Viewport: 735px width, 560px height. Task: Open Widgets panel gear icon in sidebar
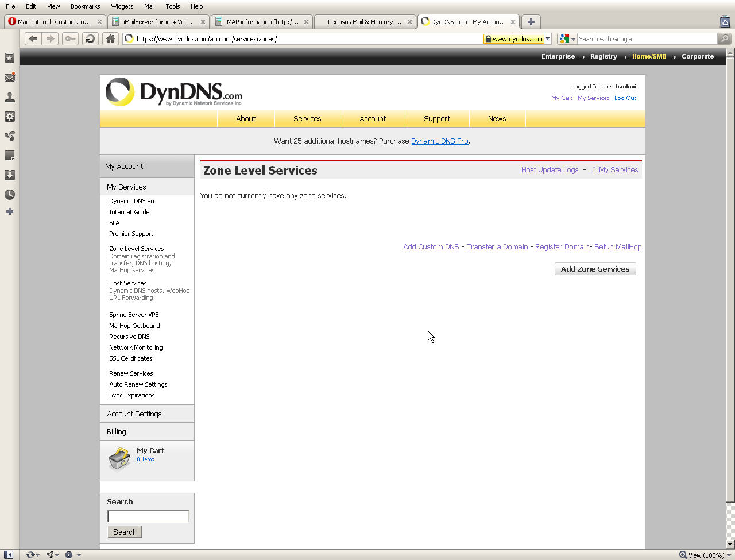click(x=9, y=117)
